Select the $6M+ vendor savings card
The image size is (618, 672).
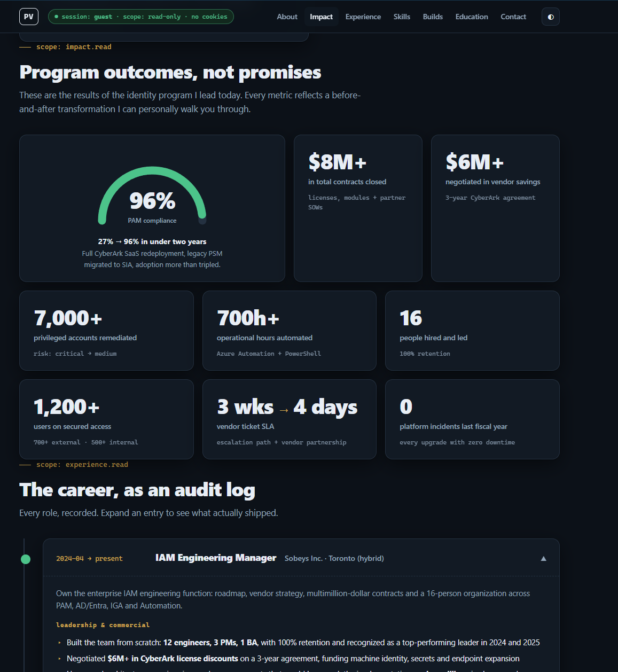click(x=495, y=208)
